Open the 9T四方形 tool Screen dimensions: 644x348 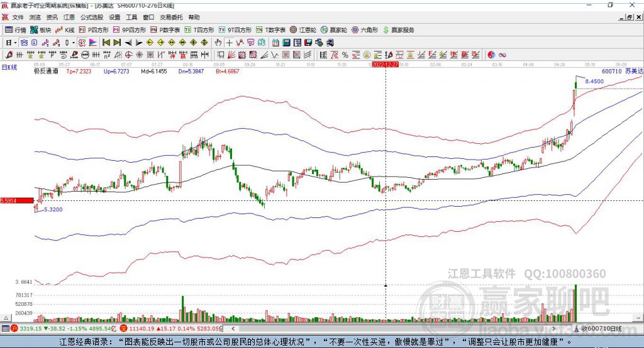(x=235, y=30)
